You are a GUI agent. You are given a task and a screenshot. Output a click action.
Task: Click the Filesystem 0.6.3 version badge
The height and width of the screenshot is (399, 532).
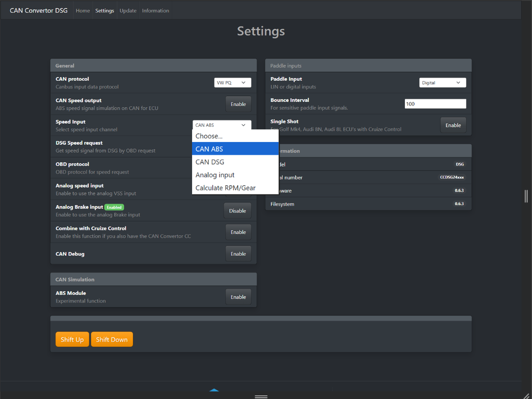459,204
